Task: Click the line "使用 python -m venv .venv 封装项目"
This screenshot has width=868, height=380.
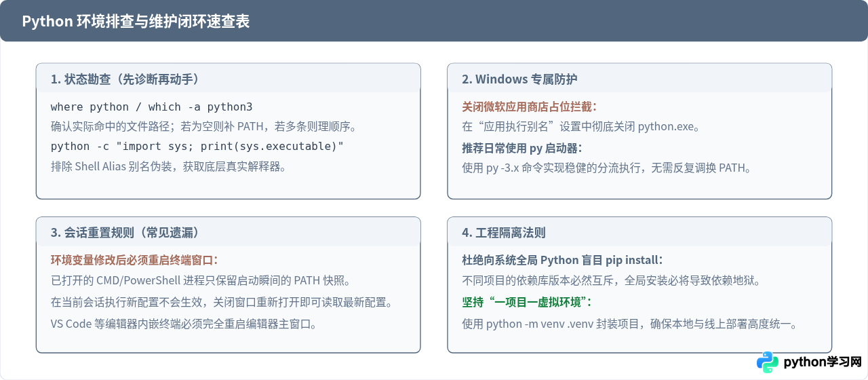Action: (629, 323)
